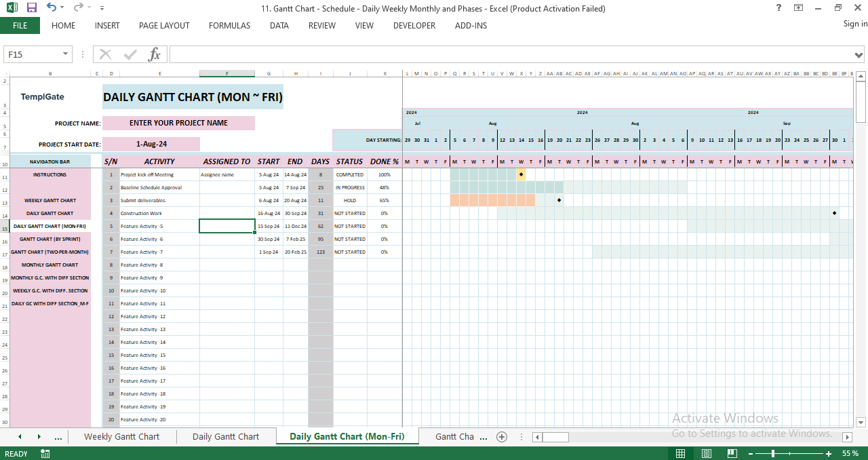Select the project start date 1-Aug-24 cell
The height and width of the screenshot is (460, 868).
pyautogui.click(x=151, y=144)
